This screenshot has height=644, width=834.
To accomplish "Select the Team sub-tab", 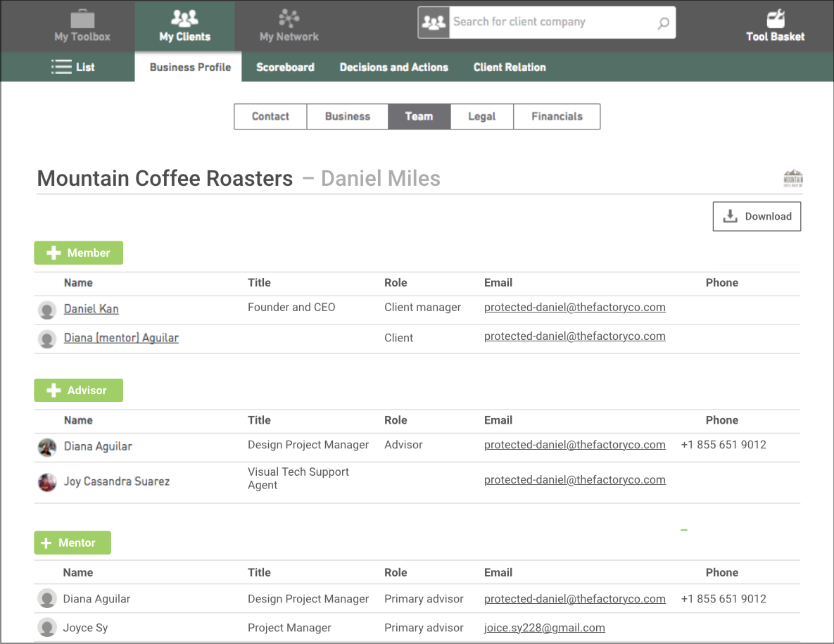I will 419,116.
